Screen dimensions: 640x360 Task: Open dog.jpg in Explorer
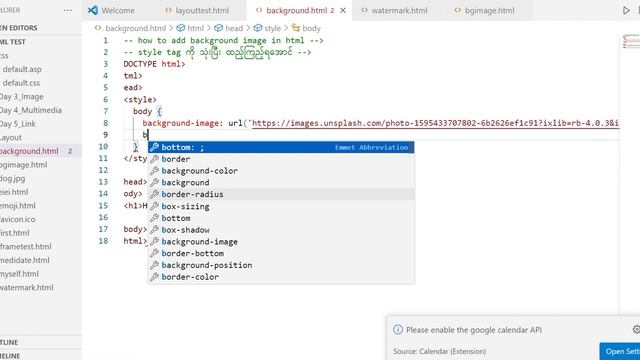coord(41,178)
